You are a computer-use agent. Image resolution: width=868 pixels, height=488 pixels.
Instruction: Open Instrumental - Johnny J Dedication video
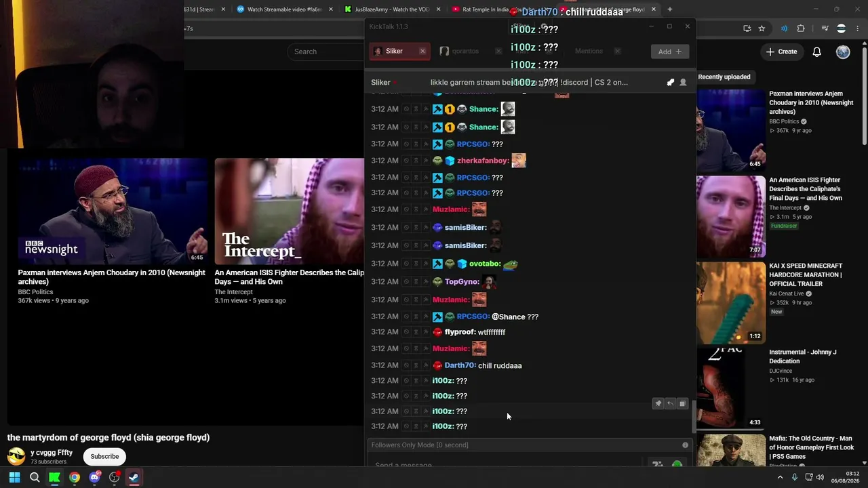coord(803,357)
